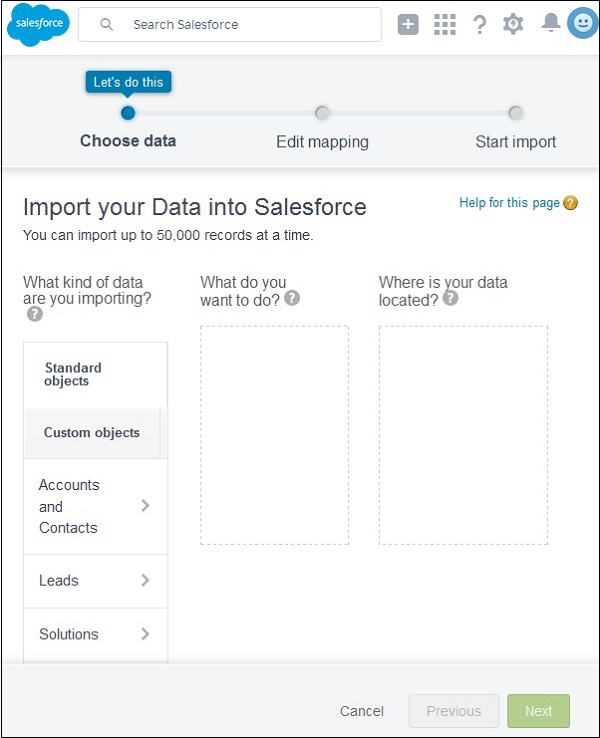Screen dimensions: 600x738
Task: Expand the Accounts and Contacts chevron
Action: point(145,506)
